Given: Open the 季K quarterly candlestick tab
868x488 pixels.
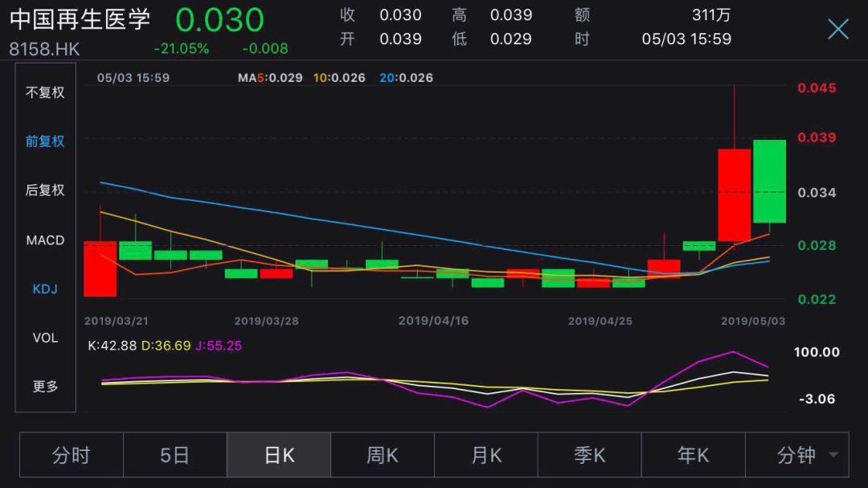Looking at the screenshot, I should point(590,455).
